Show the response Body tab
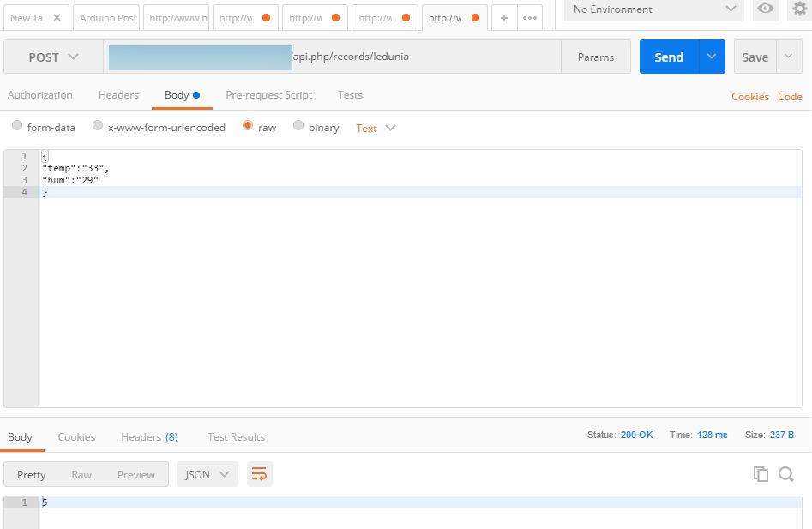 [x=20, y=437]
